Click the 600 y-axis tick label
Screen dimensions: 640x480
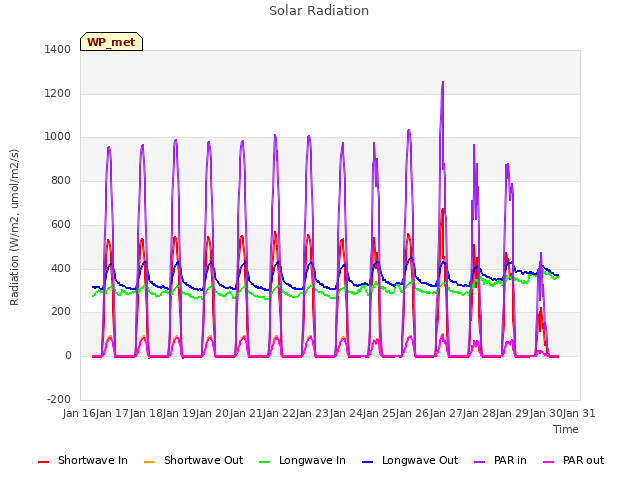(61, 224)
